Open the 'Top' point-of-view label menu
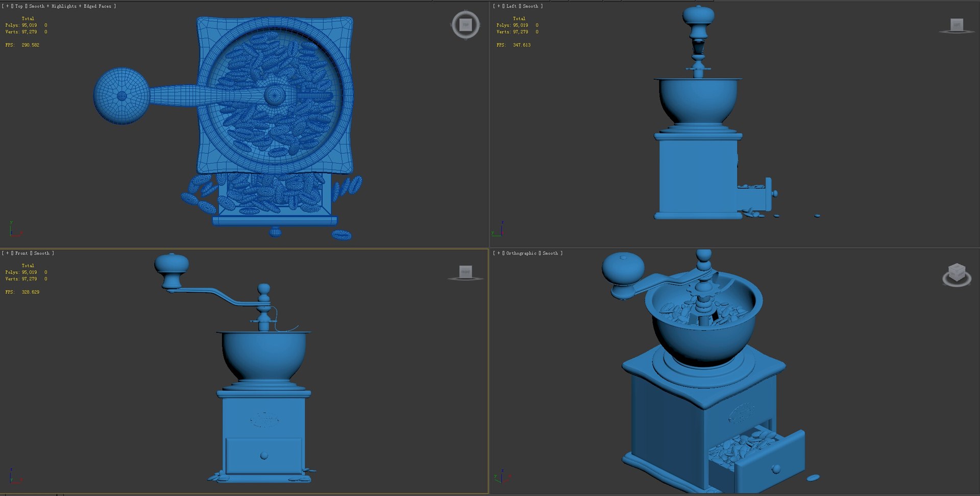980x496 pixels. point(19,6)
